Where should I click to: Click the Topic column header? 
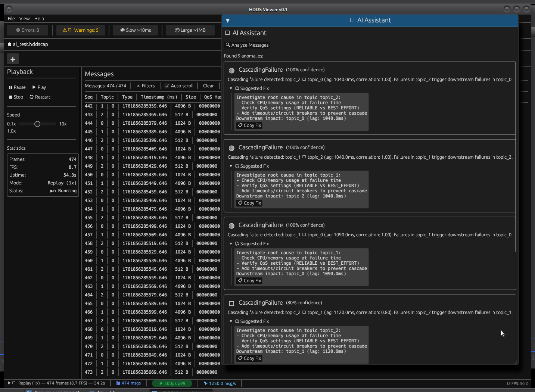(107, 97)
